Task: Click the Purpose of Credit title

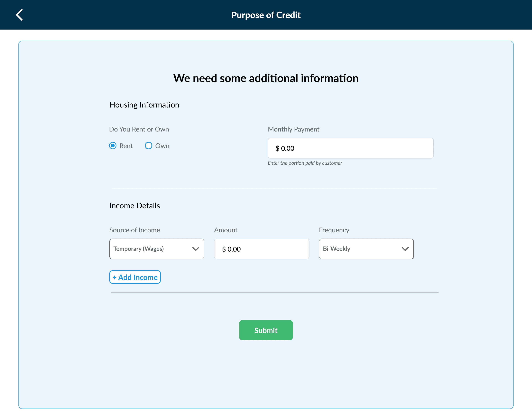Action: [x=266, y=15]
